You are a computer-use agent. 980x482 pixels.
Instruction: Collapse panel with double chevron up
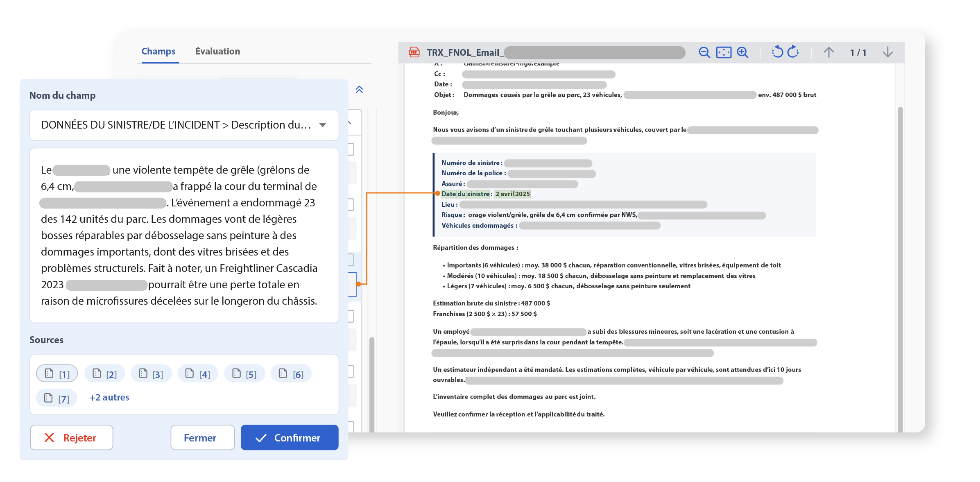click(359, 90)
